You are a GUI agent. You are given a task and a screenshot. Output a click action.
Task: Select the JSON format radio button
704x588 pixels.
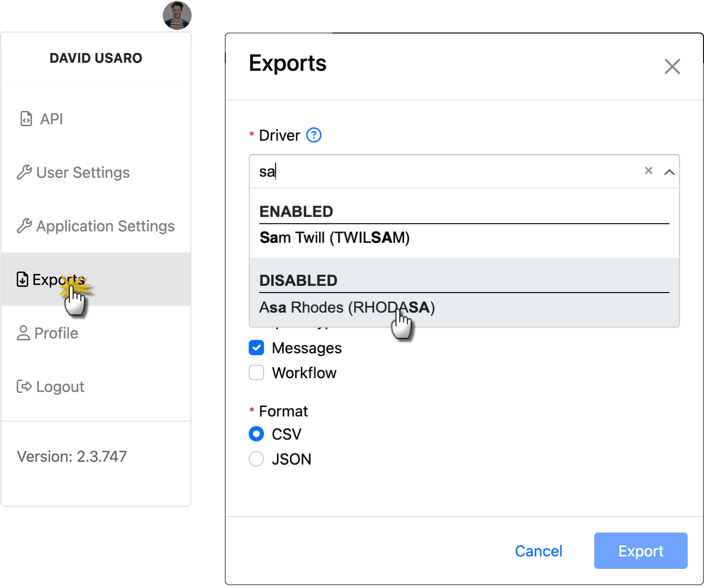click(256, 459)
